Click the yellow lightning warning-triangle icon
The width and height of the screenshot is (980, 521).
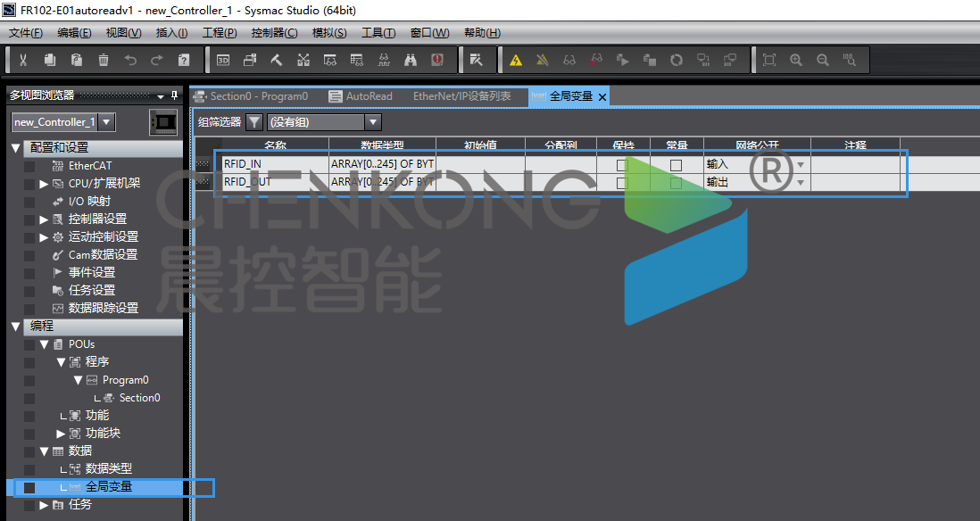[516, 60]
